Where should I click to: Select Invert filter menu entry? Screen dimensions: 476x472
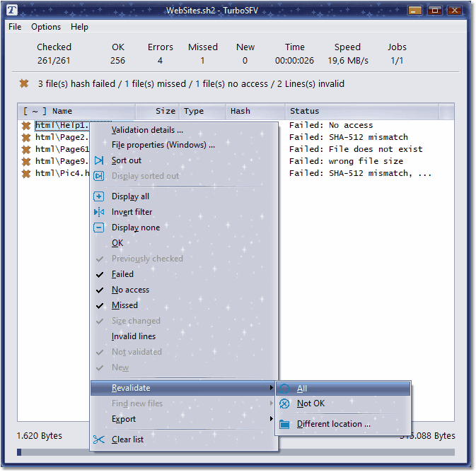pyautogui.click(x=184, y=212)
